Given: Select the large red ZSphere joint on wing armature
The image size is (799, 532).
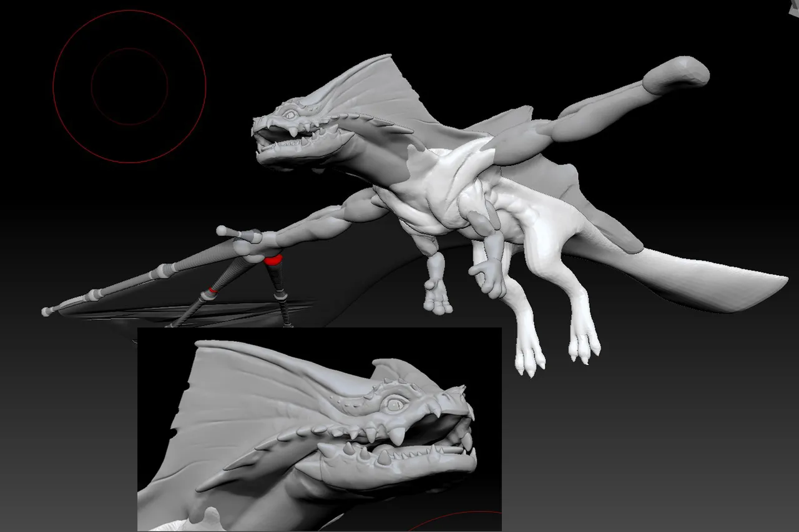Looking at the screenshot, I should (x=273, y=259).
